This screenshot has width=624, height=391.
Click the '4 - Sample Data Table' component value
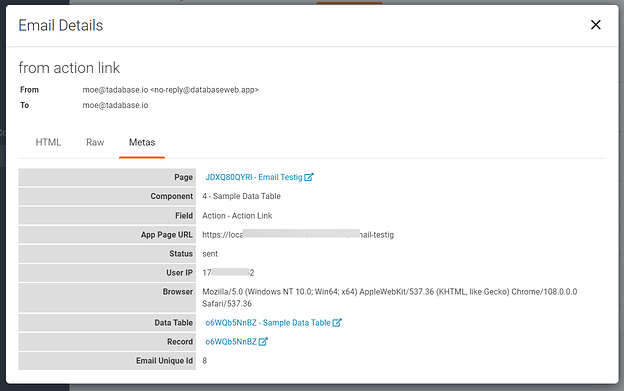click(241, 196)
